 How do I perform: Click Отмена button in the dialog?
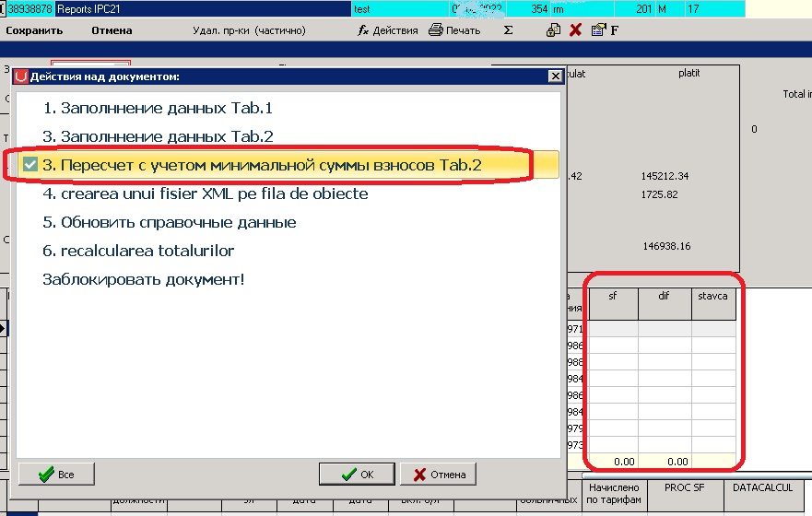[x=438, y=475]
